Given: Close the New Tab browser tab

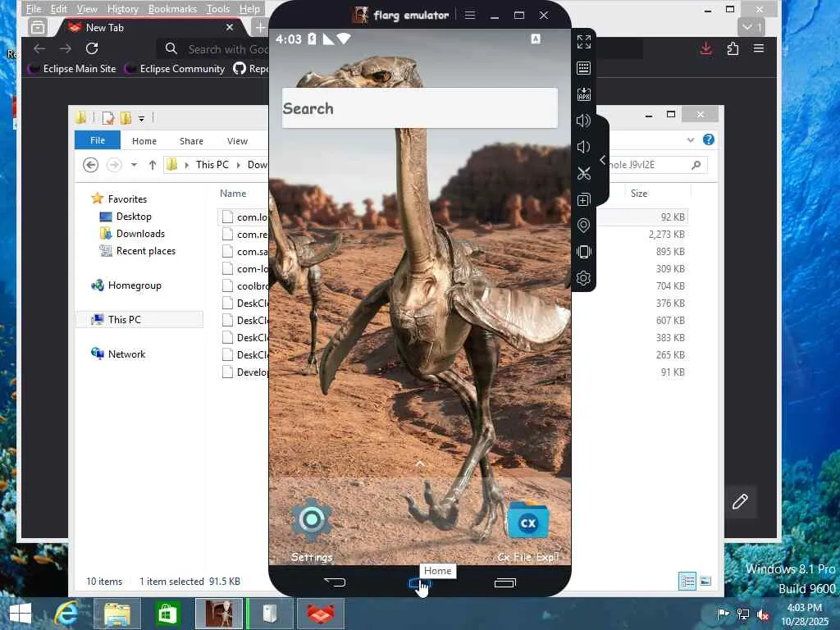Looking at the screenshot, I should pos(230,27).
